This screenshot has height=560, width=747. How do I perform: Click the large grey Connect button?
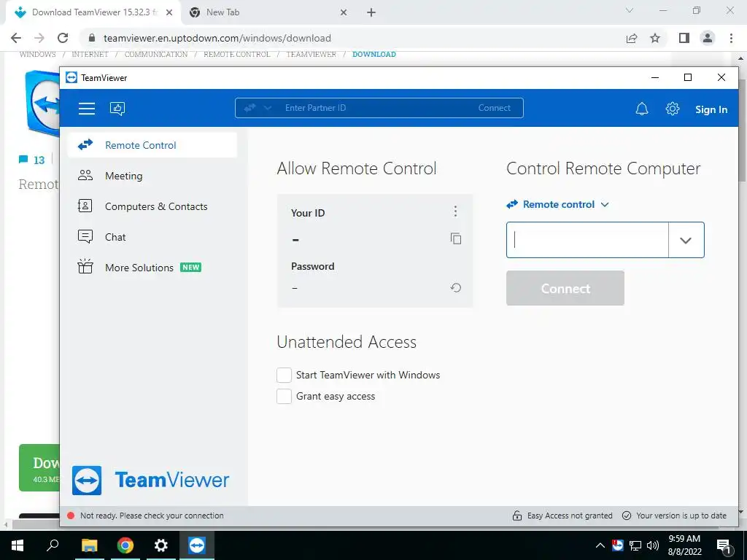pyautogui.click(x=565, y=288)
